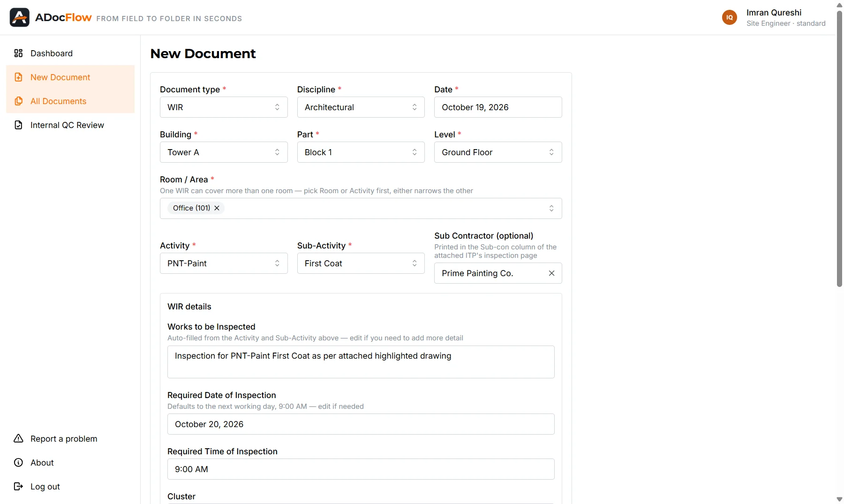The image size is (844, 504).
Task: Open the Part dropdown showing Block 1
Action: pyautogui.click(x=361, y=152)
